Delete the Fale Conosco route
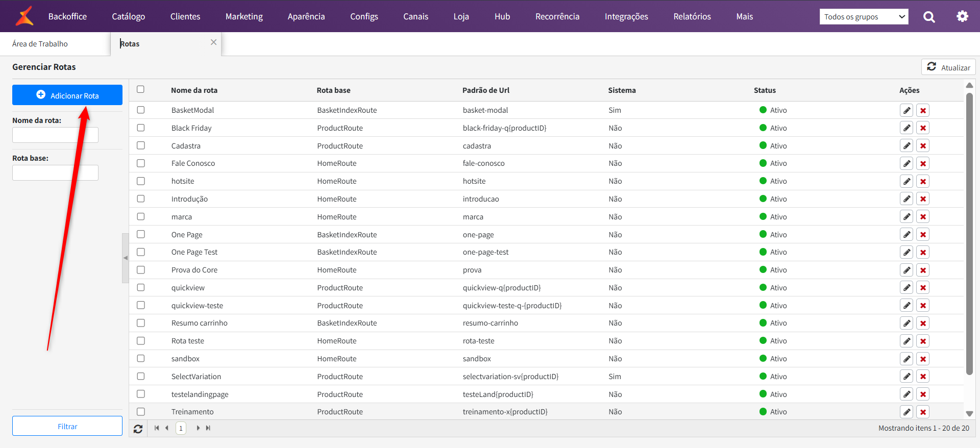980x448 pixels. tap(923, 164)
